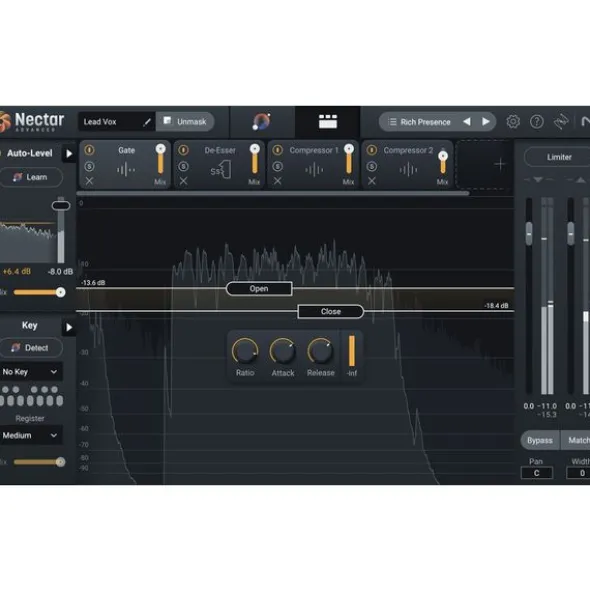
Task: Remove Compressor 2 module with X
Action: tap(372, 181)
